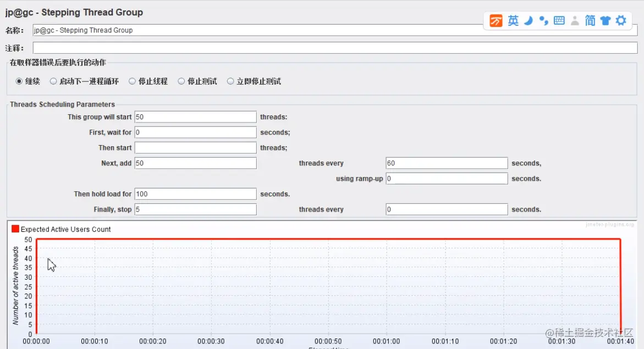Click the 00:00:30 time axis label
This screenshot has height=349, width=644.
tap(211, 341)
